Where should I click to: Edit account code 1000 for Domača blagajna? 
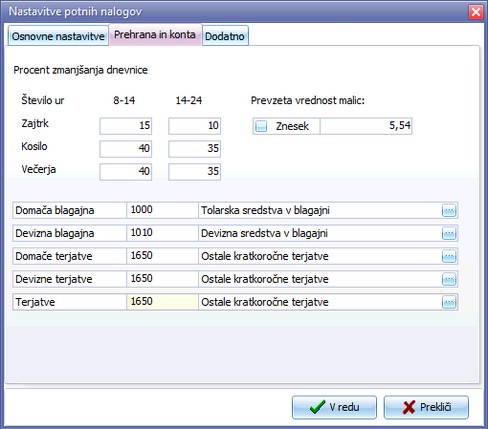click(x=162, y=210)
